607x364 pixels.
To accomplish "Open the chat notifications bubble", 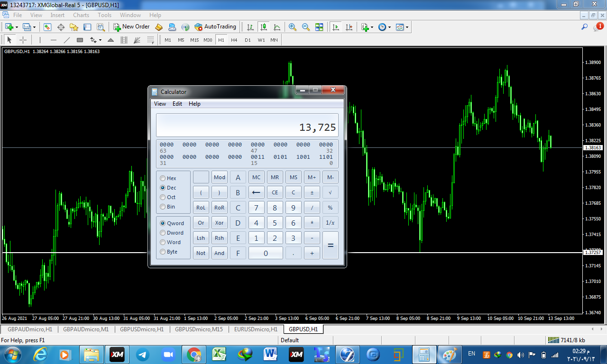I will click(598, 27).
